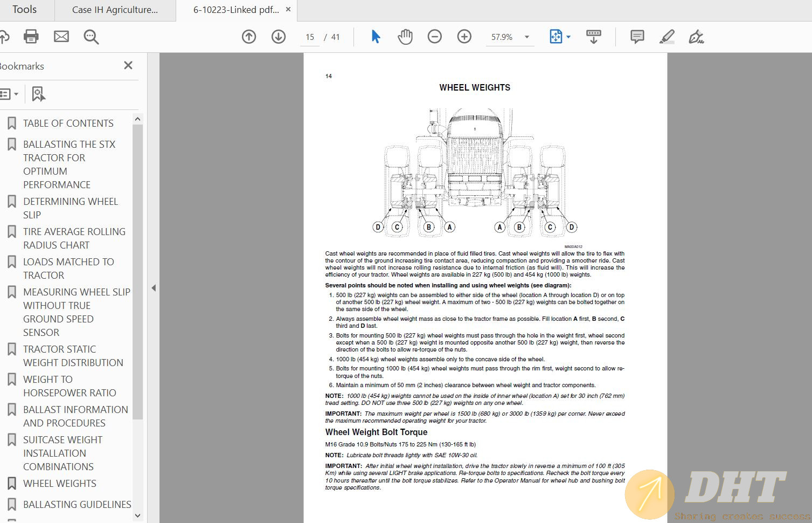The height and width of the screenshot is (523, 812).
Task: Open MEASURING WHEEL SLIP bookmark
Action: point(77,312)
